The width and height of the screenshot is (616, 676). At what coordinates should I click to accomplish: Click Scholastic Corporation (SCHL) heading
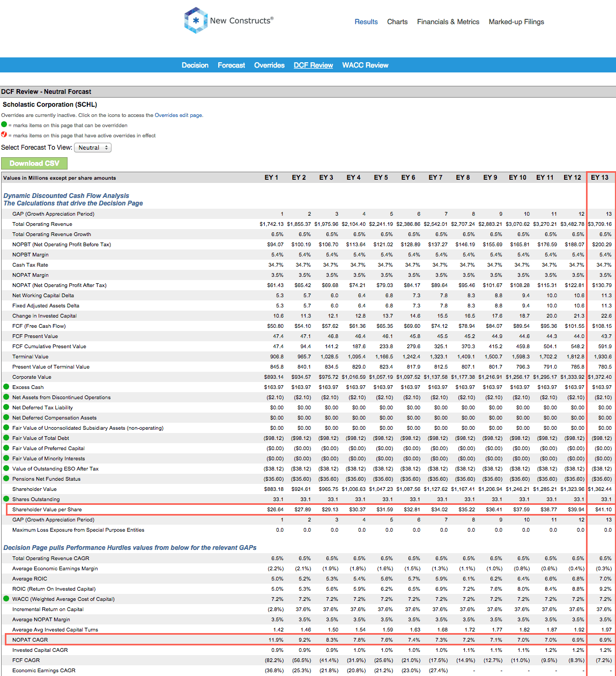(x=50, y=105)
